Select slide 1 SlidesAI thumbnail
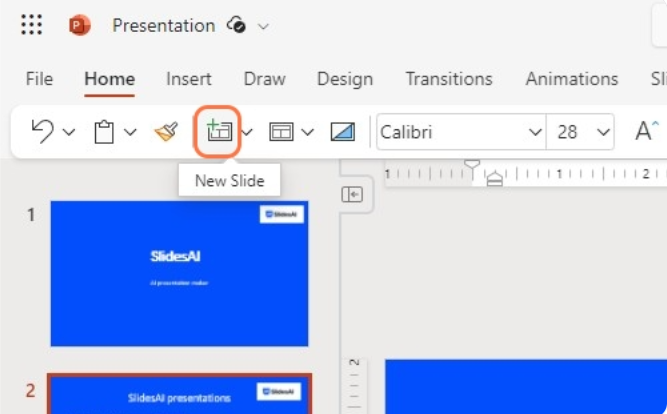The image size is (667, 414). [x=179, y=273]
